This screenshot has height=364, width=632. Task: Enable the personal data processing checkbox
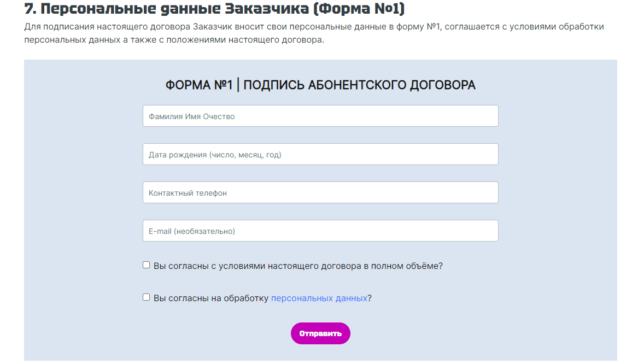click(x=146, y=297)
